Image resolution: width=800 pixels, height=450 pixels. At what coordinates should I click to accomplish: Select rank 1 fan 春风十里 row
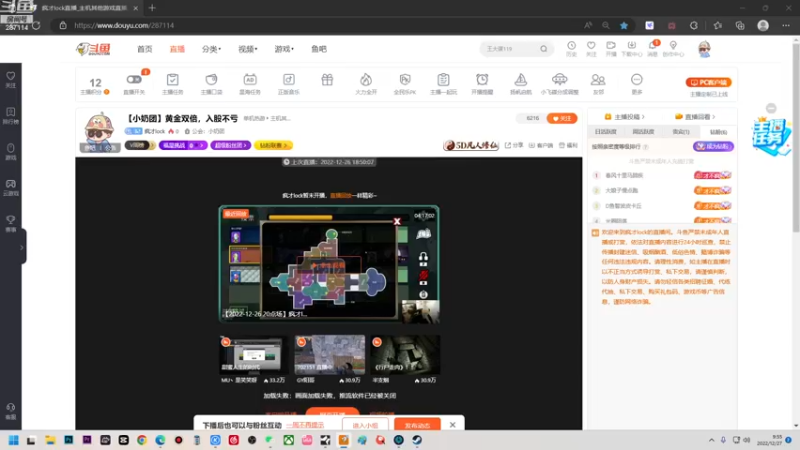pos(662,175)
